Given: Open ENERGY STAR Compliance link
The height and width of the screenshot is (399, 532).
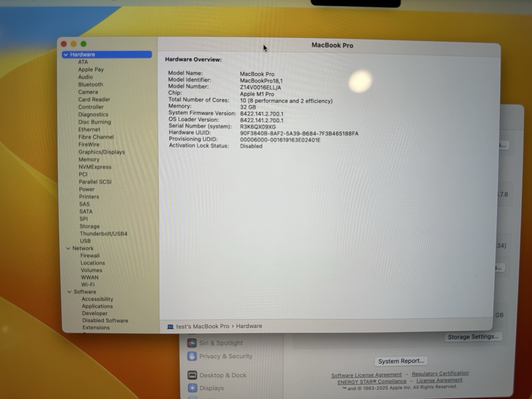Looking at the screenshot, I should (372, 382).
